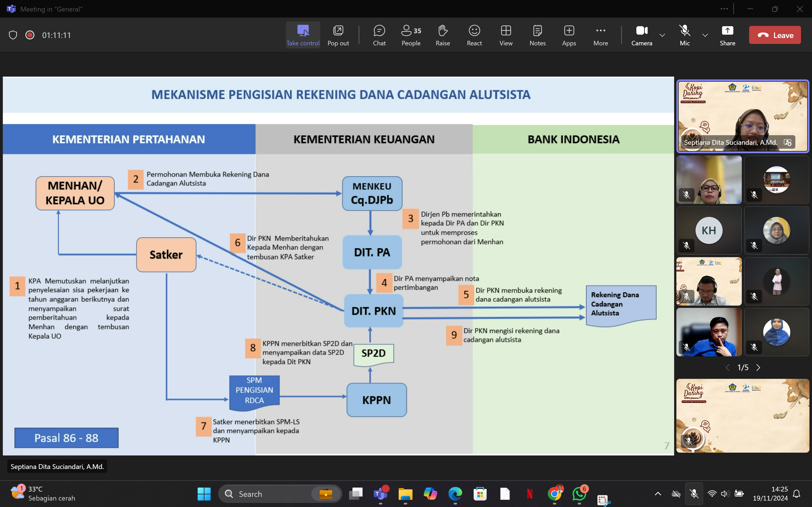This screenshot has height=507, width=812.
Task: Go to next participant page
Action: click(x=758, y=368)
